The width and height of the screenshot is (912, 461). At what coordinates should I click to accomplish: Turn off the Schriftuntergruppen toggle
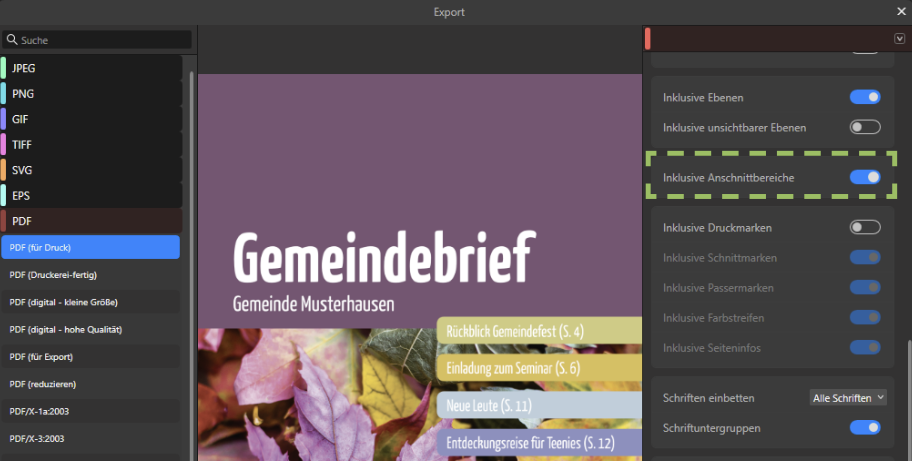(x=865, y=427)
